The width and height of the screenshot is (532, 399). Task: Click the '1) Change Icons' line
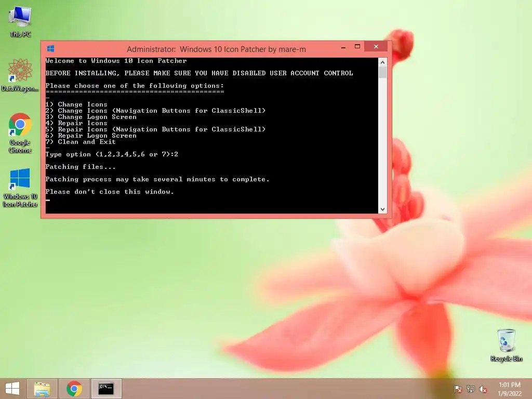click(76, 104)
